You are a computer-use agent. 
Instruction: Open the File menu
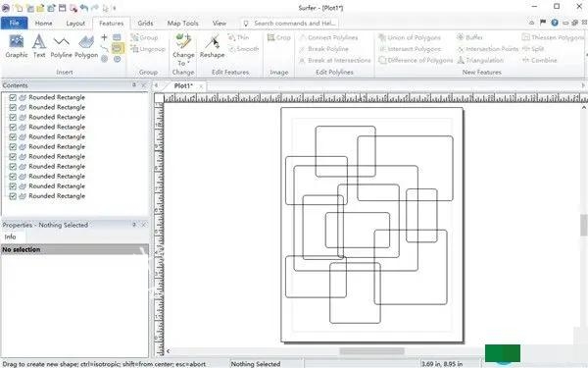[15, 23]
